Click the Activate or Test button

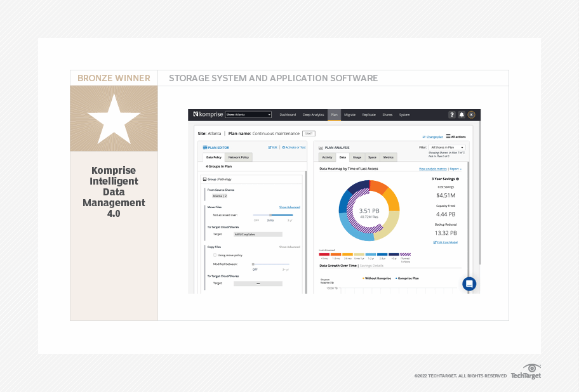click(293, 147)
